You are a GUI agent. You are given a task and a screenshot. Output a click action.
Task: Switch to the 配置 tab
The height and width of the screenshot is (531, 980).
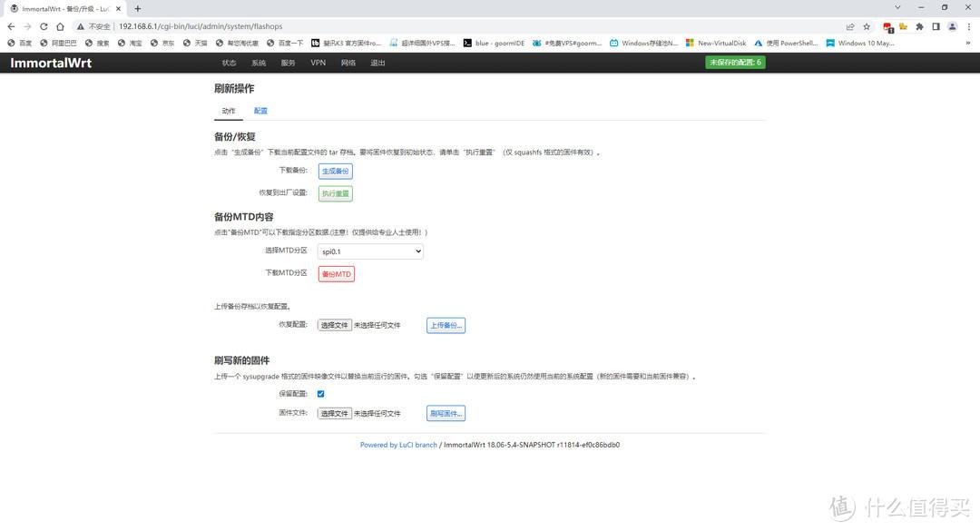click(260, 111)
